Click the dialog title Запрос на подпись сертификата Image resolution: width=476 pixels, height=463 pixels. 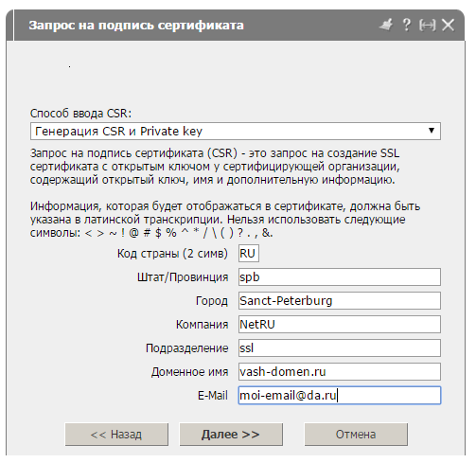coord(136,26)
